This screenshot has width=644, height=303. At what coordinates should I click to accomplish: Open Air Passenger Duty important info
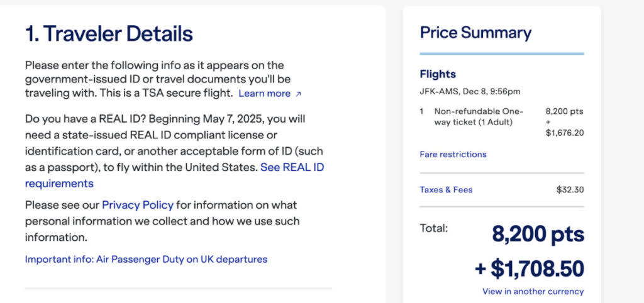[x=146, y=259]
